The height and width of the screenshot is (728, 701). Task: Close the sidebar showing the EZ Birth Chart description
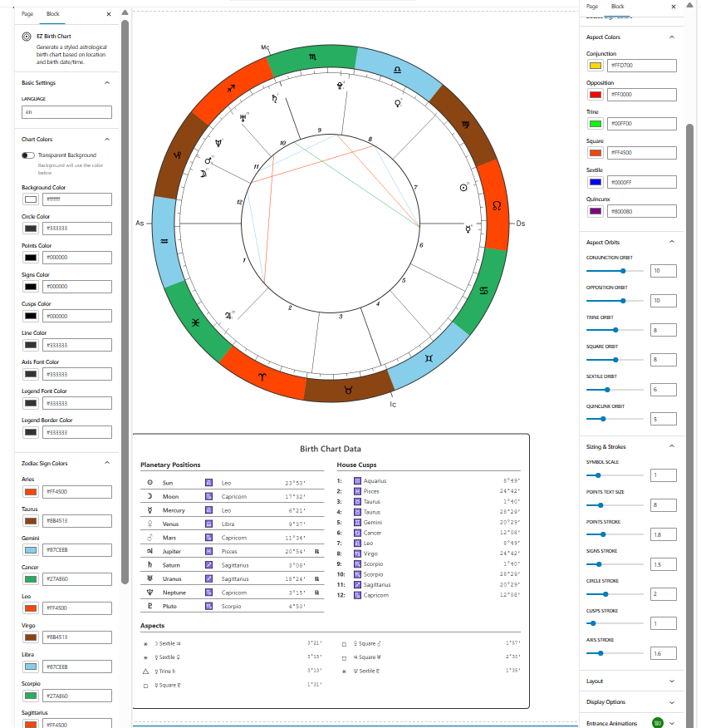[x=109, y=14]
